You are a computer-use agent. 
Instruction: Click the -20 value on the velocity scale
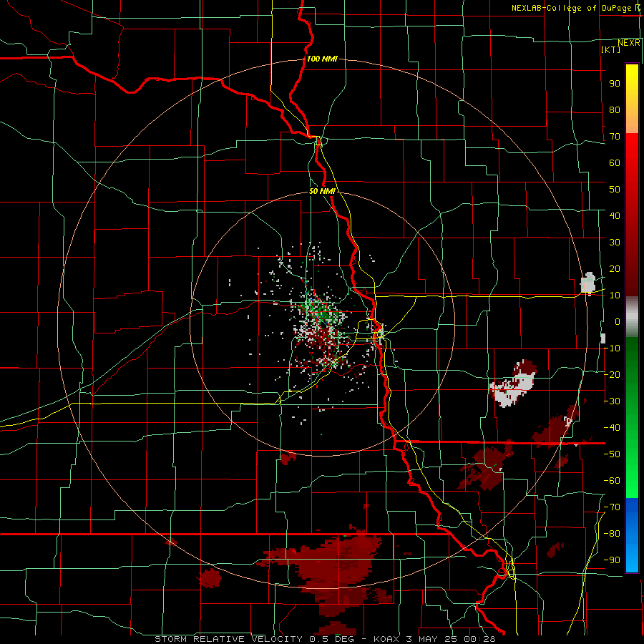coord(612,374)
